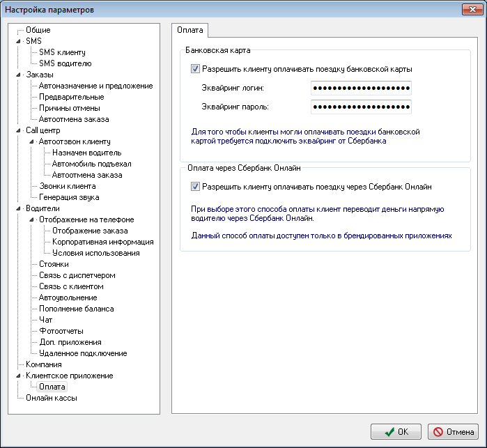Select the Call центр label

43,130
